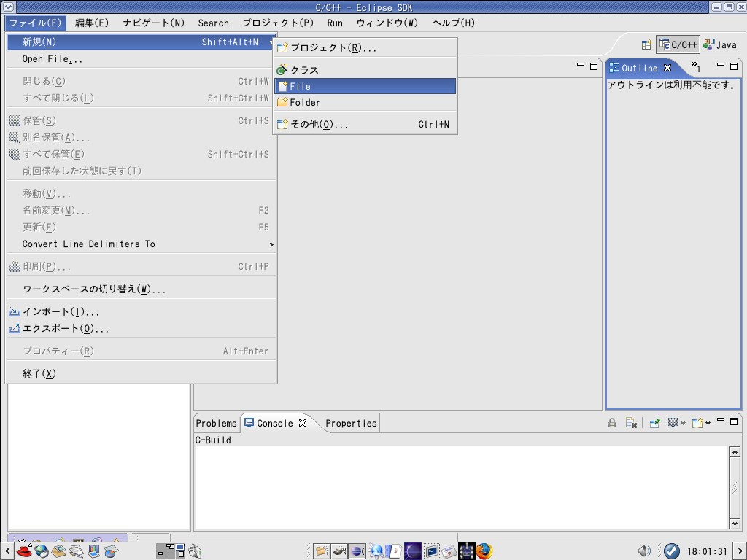Select エクスポート(O)... menu entry
The width and height of the screenshot is (747, 560).
coord(142,329)
